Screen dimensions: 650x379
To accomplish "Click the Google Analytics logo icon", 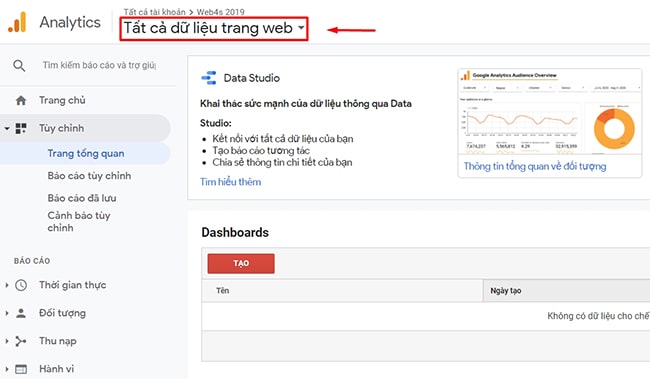I will [x=17, y=22].
